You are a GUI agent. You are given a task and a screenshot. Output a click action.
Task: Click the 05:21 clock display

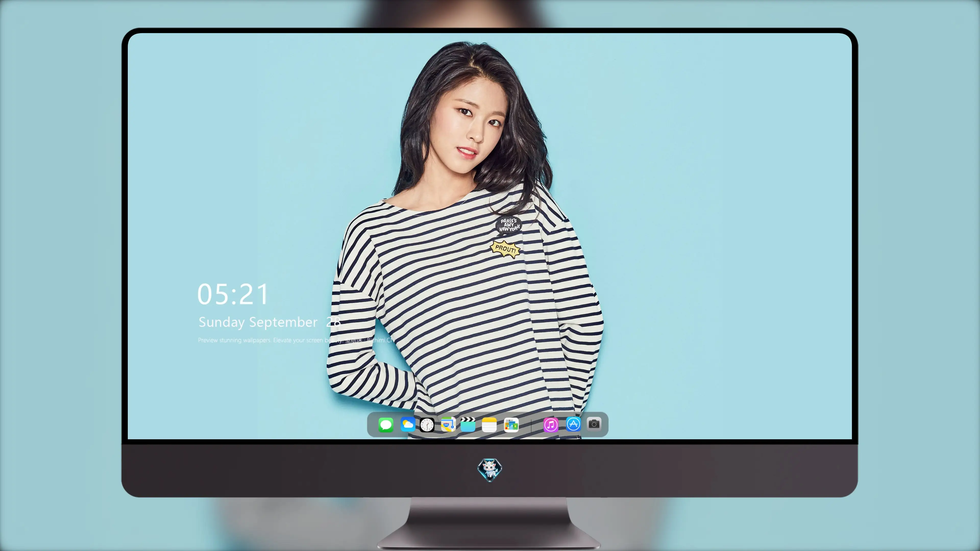pyautogui.click(x=233, y=294)
